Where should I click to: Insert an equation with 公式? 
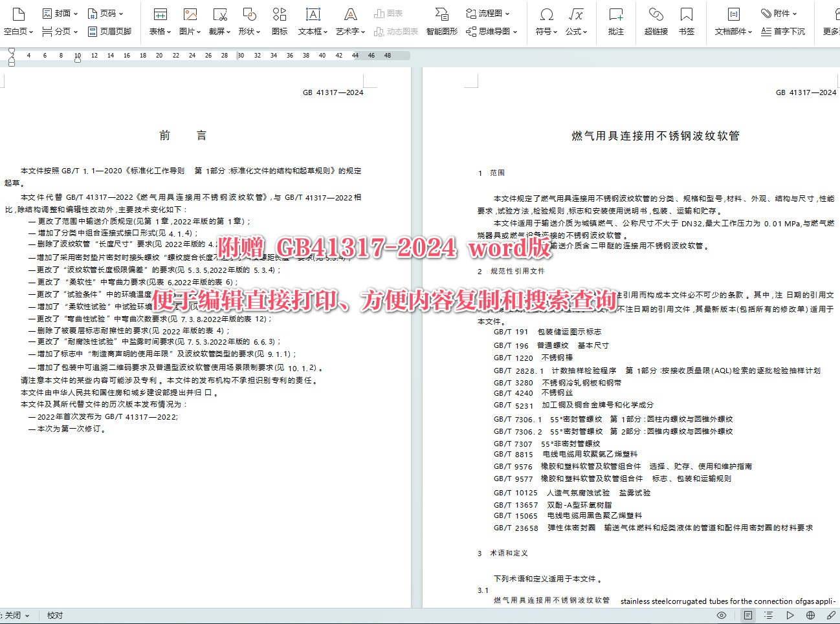pyautogui.click(x=576, y=21)
